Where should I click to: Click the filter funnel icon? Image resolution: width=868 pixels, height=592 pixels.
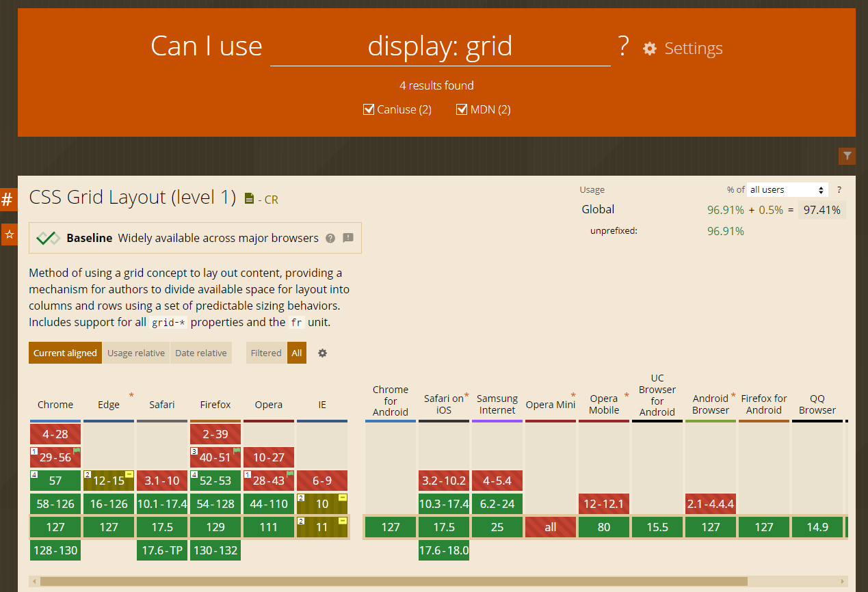847,156
